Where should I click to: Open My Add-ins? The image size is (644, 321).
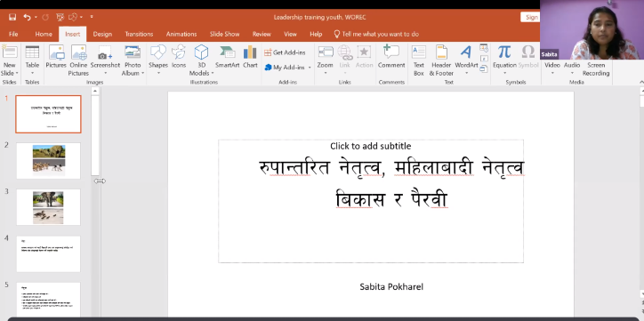click(x=285, y=68)
